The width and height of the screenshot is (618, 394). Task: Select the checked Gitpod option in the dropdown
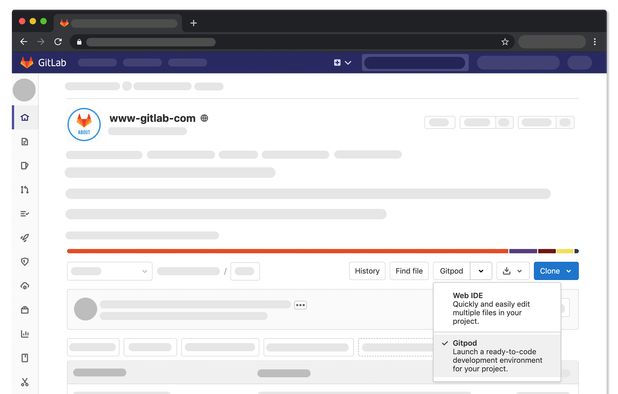(x=497, y=356)
